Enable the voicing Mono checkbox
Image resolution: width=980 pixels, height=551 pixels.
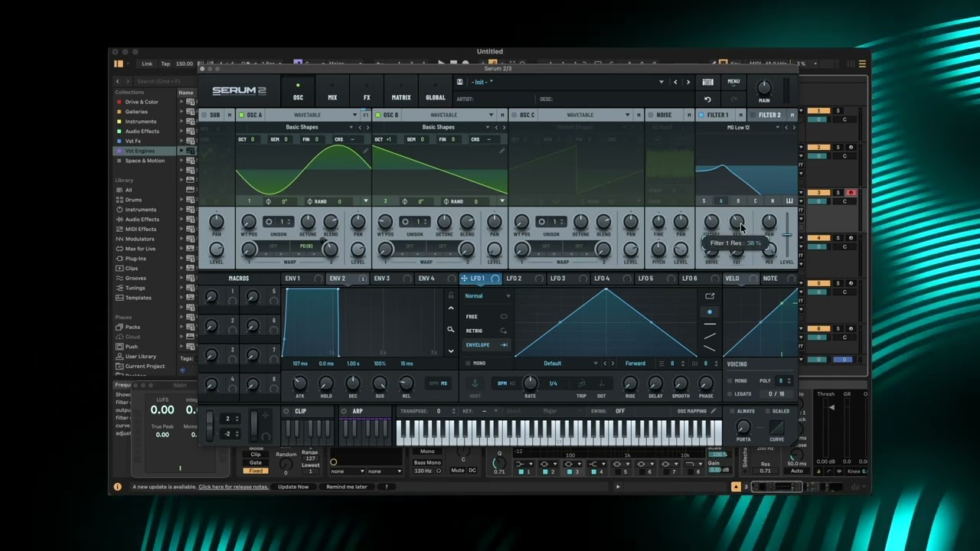[x=730, y=380]
